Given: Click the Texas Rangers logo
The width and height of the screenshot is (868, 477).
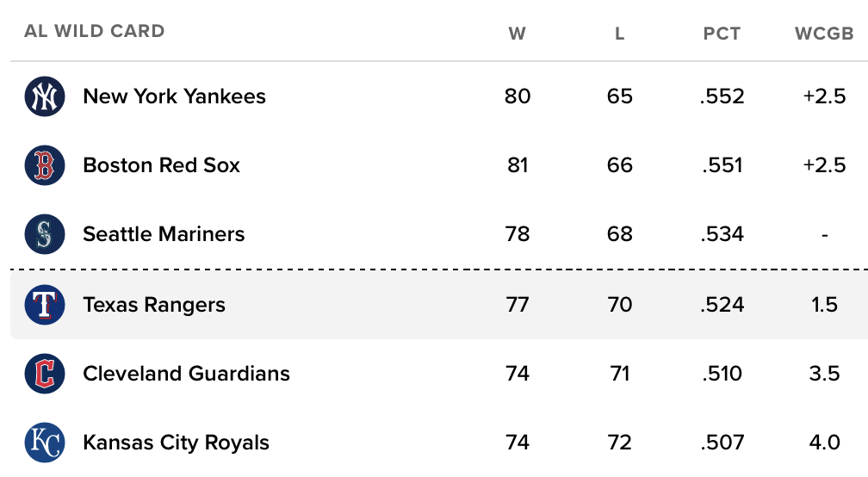Looking at the screenshot, I should 45,305.
